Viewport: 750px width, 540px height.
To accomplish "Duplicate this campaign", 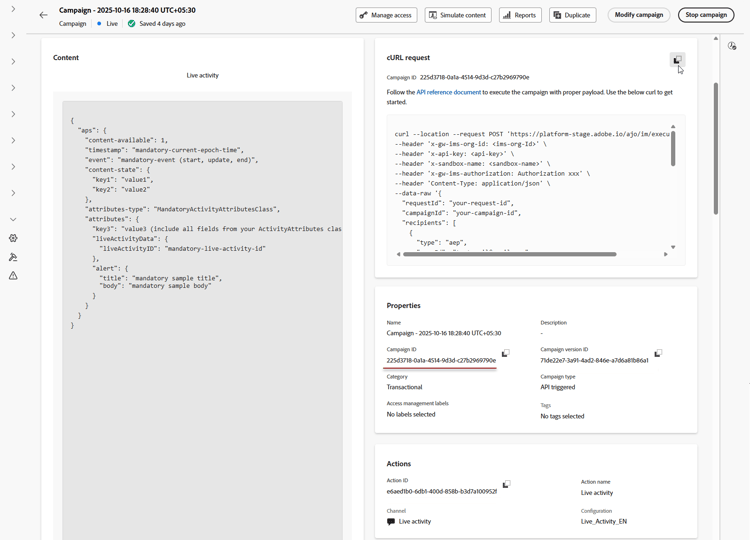I will [x=572, y=15].
